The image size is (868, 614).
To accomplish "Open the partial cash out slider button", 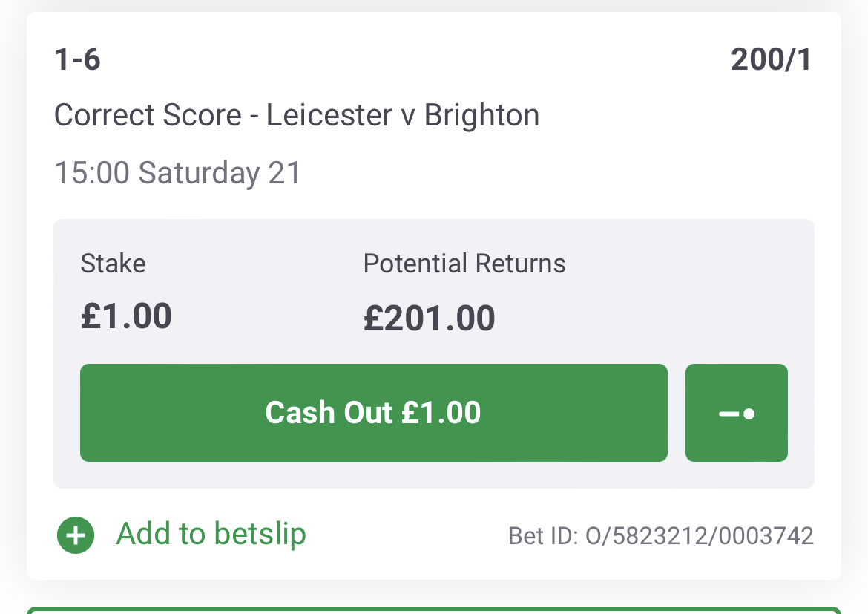I will (736, 413).
